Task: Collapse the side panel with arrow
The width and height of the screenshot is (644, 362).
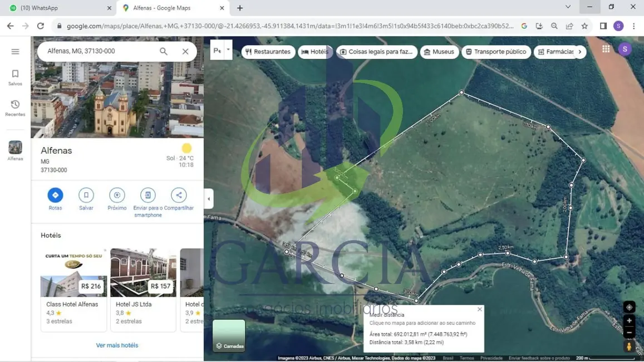Action: coord(209,199)
